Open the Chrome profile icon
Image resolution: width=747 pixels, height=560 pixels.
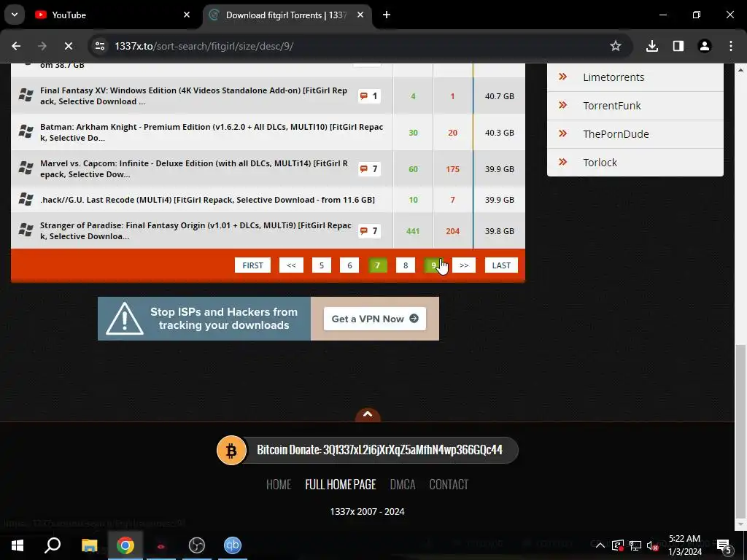click(705, 46)
